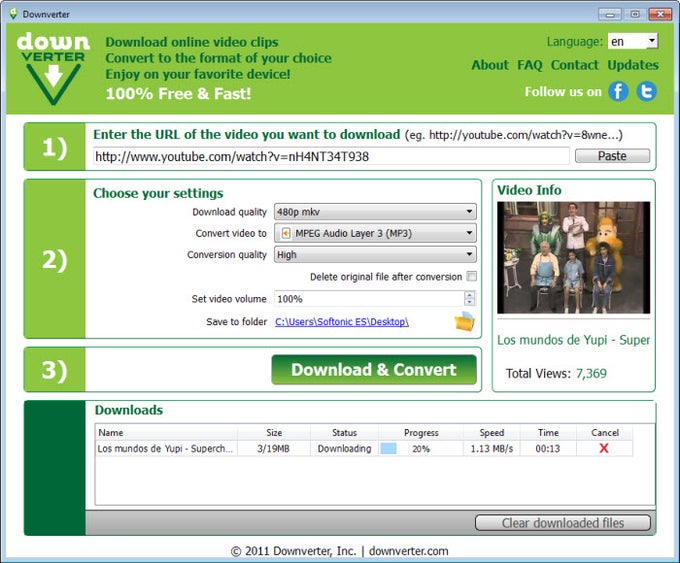The image size is (680, 563).
Task: Open the Updates link
Action: [x=633, y=65]
